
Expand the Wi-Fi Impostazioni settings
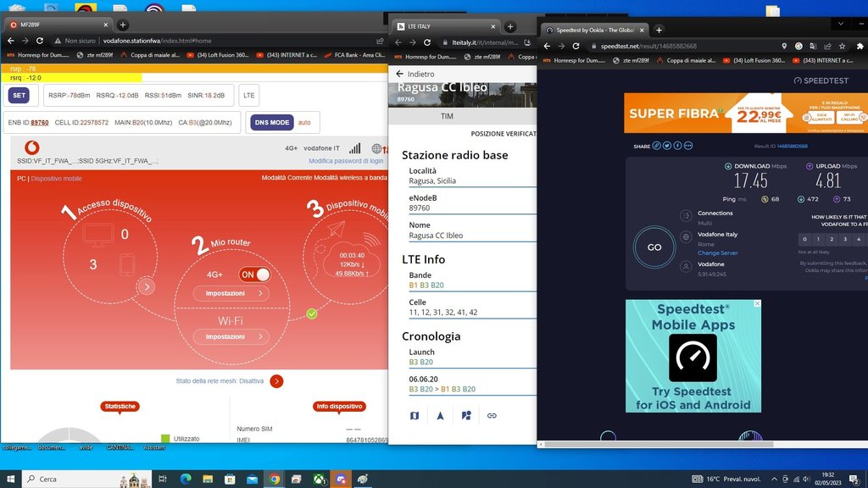231,336
